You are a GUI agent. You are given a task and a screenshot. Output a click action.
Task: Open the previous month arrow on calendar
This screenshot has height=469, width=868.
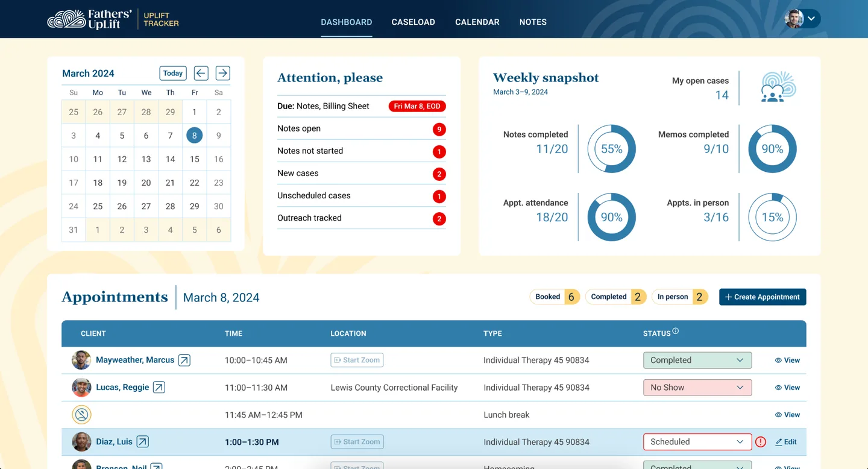point(201,73)
